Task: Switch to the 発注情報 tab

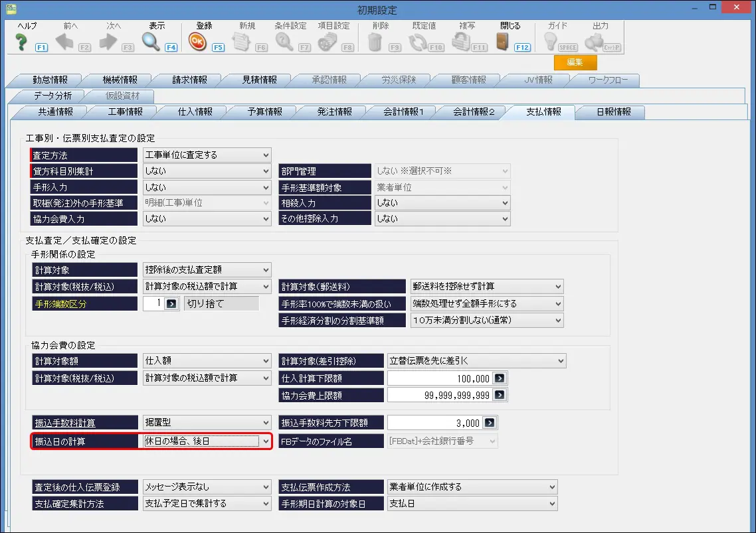Action: tap(335, 112)
